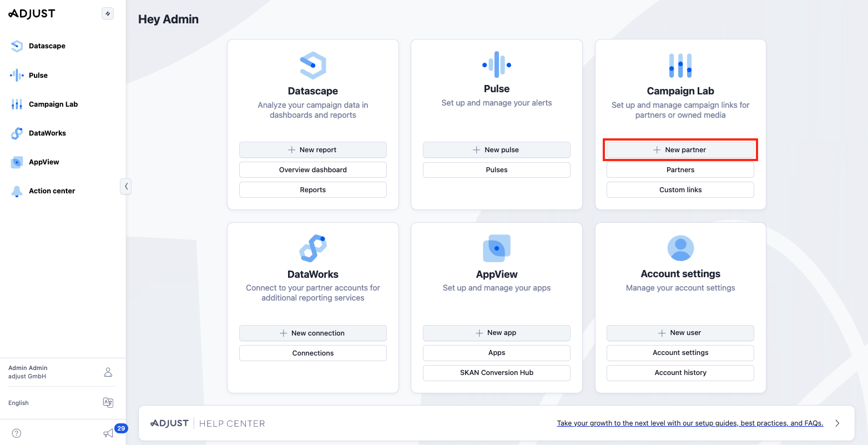The image size is (868, 445).
Task: Open announcements megaphone with badge 29
Action: point(109,433)
